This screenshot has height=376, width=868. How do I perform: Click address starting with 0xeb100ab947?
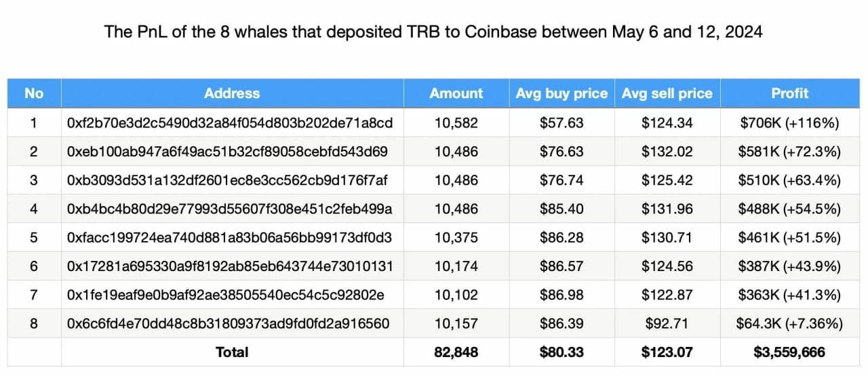(x=227, y=152)
